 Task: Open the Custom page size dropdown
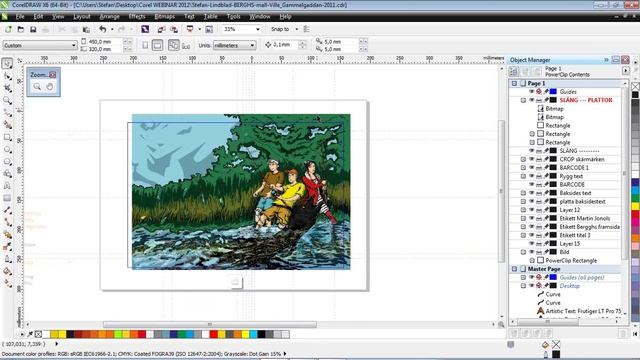[73, 45]
